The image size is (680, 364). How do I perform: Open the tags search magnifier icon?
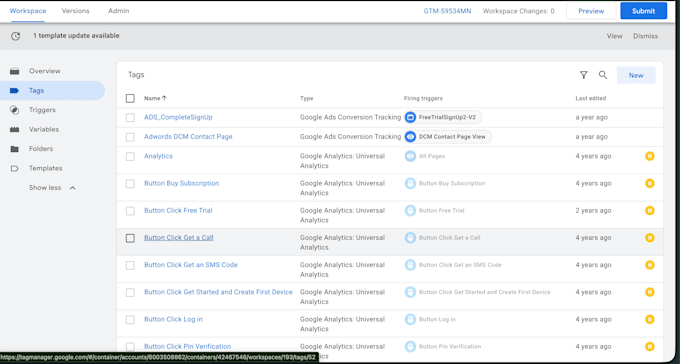click(603, 75)
